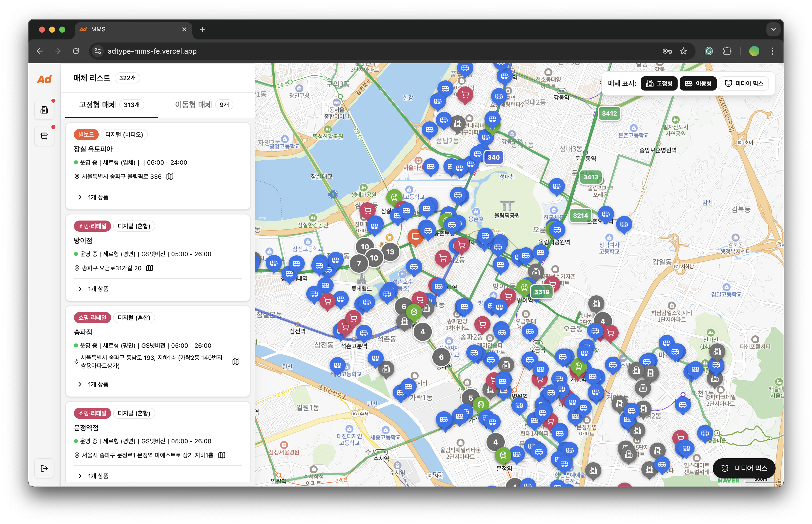The height and width of the screenshot is (524, 812).
Task: Open the fixed media building sidebar icon
Action: [44, 110]
